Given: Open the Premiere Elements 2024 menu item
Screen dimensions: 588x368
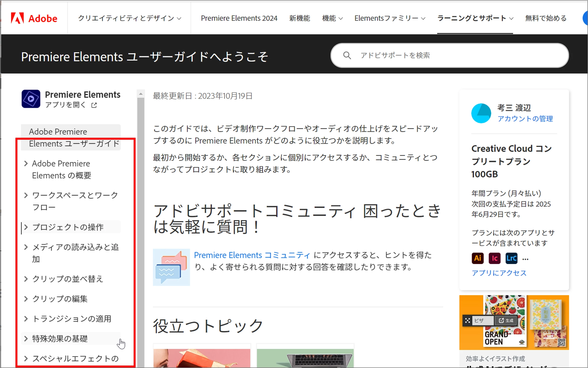Looking at the screenshot, I should point(239,18).
